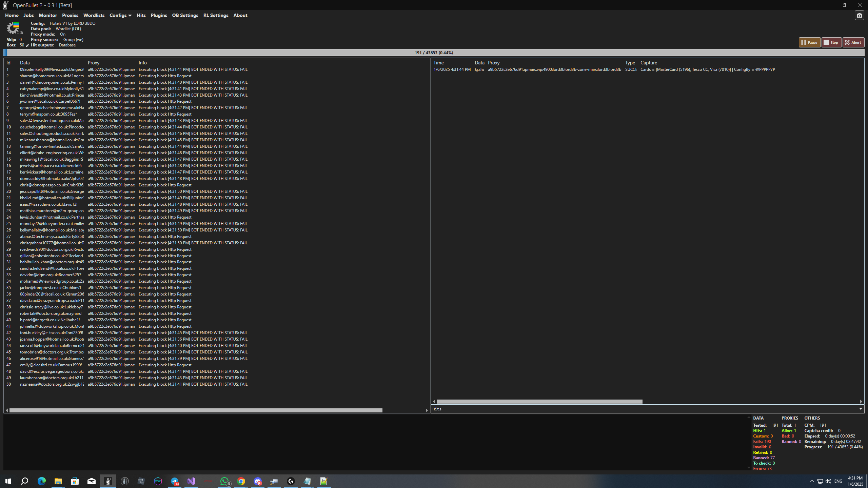Open the Configs dropdown menu
Image resolution: width=868 pixels, height=488 pixels.
pyautogui.click(x=120, y=15)
